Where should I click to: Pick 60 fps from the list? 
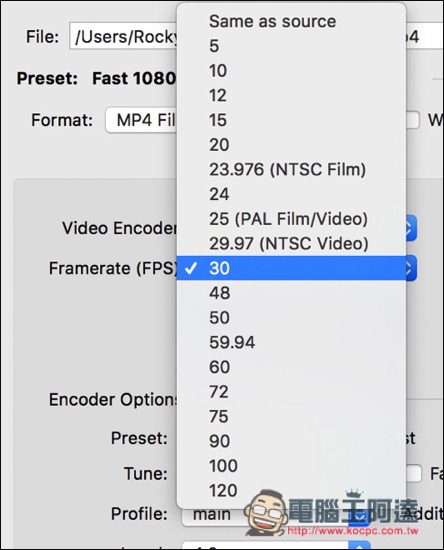(291, 367)
